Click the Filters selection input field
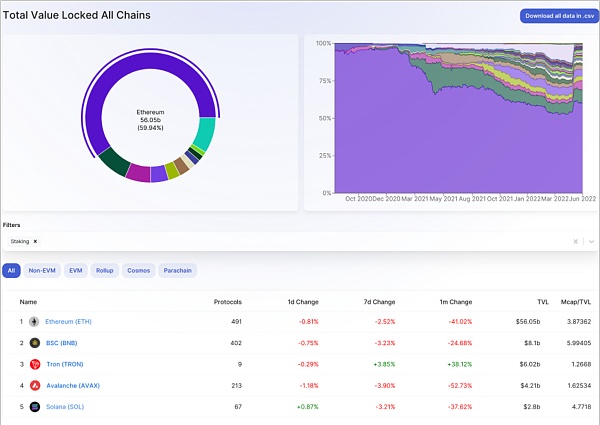The height and width of the screenshot is (425, 600). pyautogui.click(x=300, y=241)
